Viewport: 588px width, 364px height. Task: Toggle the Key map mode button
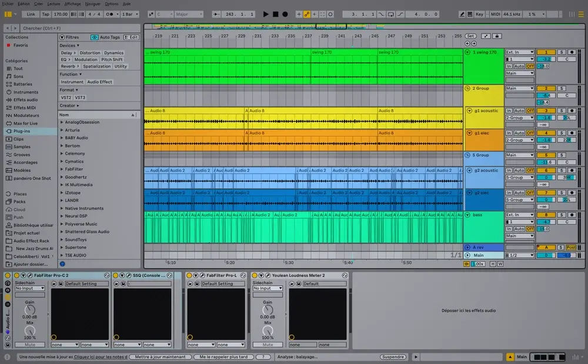479,14
